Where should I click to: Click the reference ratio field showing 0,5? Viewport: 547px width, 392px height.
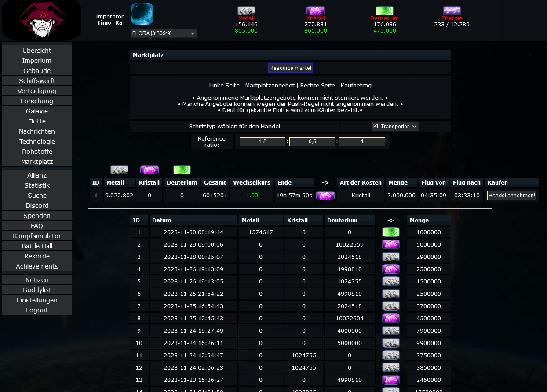pyautogui.click(x=312, y=142)
